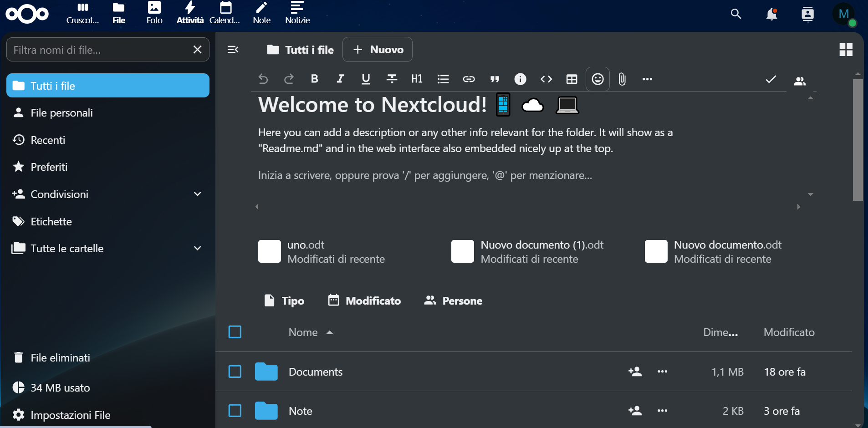This screenshot has height=428, width=868.
Task: Attach a file via paperclip
Action: (x=622, y=79)
